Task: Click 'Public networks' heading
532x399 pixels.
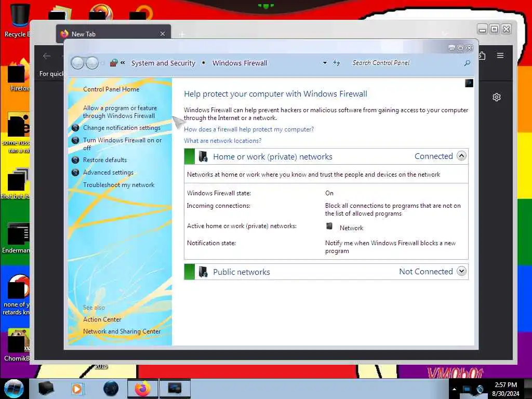Action: click(241, 272)
